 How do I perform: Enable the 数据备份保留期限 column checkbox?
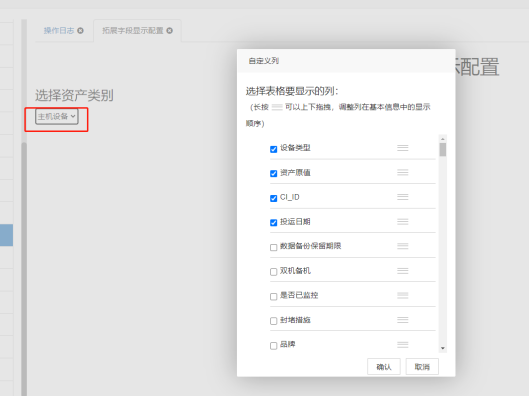coord(273,247)
